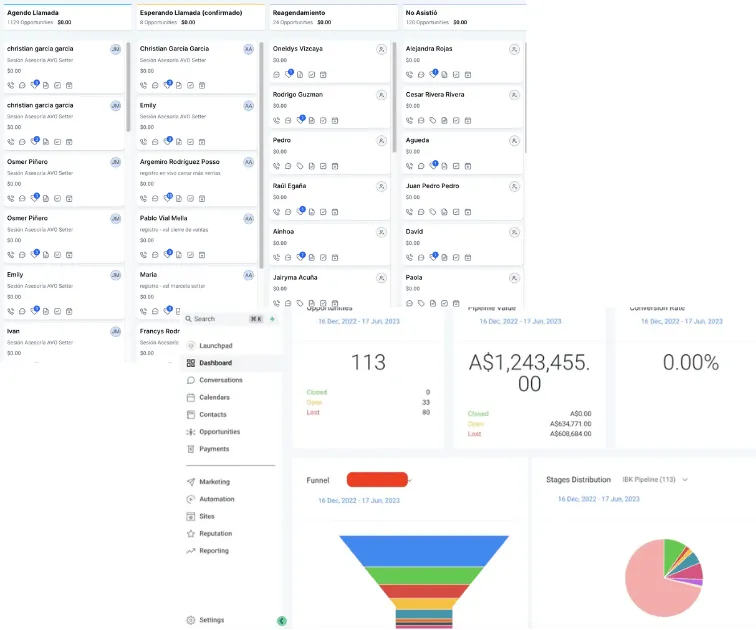Go to Opportunities in the sidebar
Image resolution: width=756 pixels, height=630 pixels.
219,431
